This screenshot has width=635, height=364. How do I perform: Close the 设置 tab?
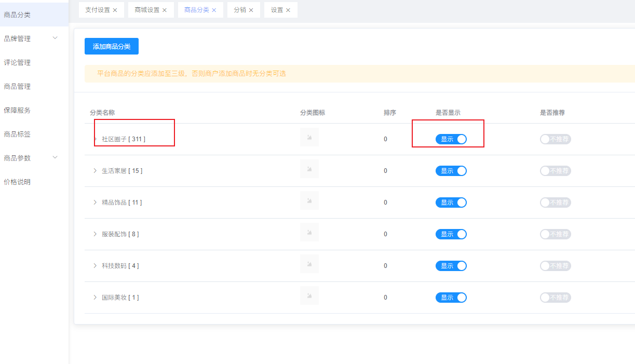(x=288, y=10)
